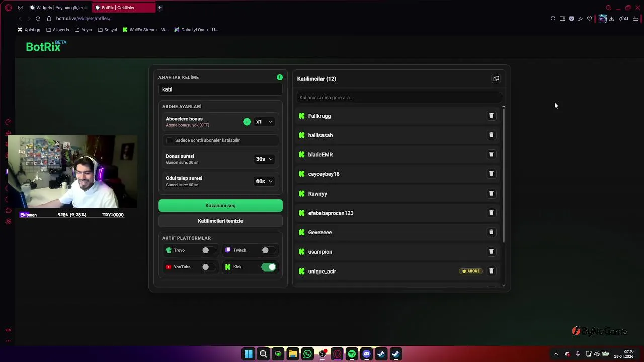The height and width of the screenshot is (362, 644).
Task: Click the participant search field
Action: pyautogui.click(x=399, y=98)
